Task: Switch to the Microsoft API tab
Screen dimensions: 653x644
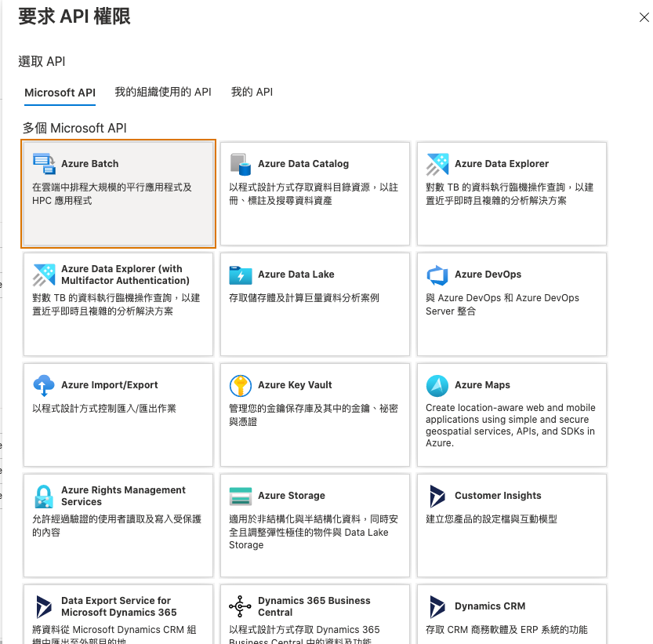Action: pyautogui.click(x=60, y=93)
